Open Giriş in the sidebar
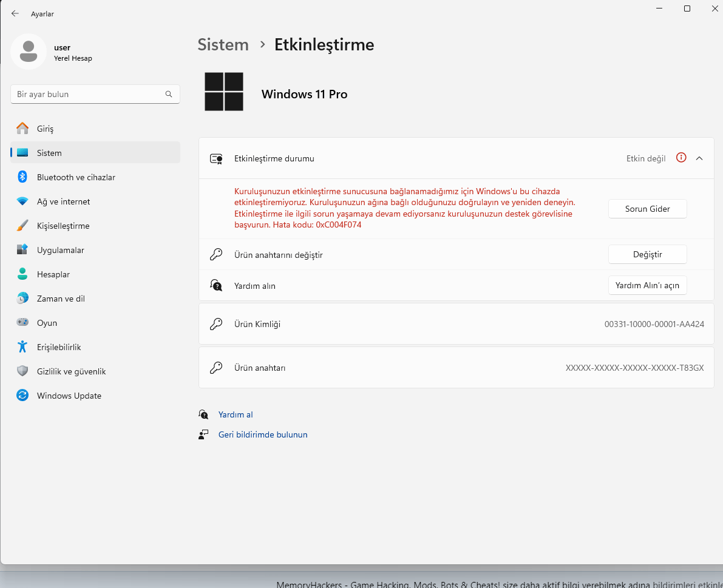Viewport: 723px width, 588px height. (x=95, y=129)
